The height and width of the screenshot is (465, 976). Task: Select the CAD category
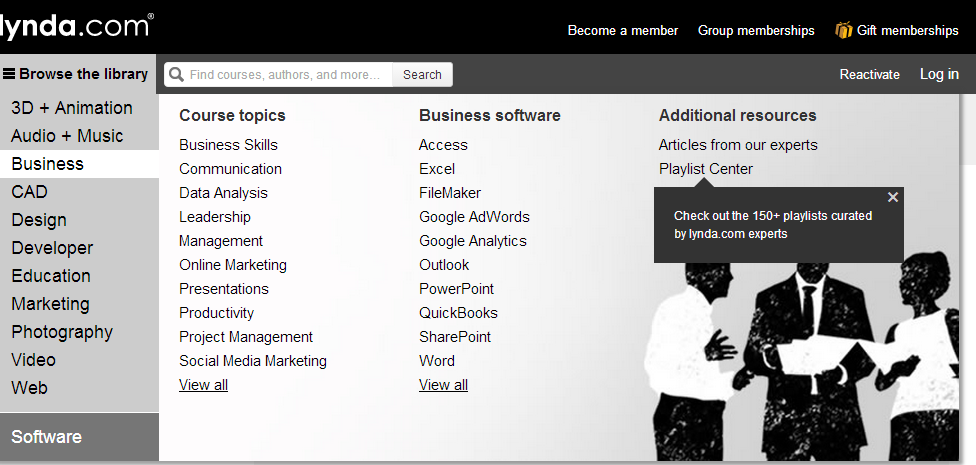[x=29, y=192]
